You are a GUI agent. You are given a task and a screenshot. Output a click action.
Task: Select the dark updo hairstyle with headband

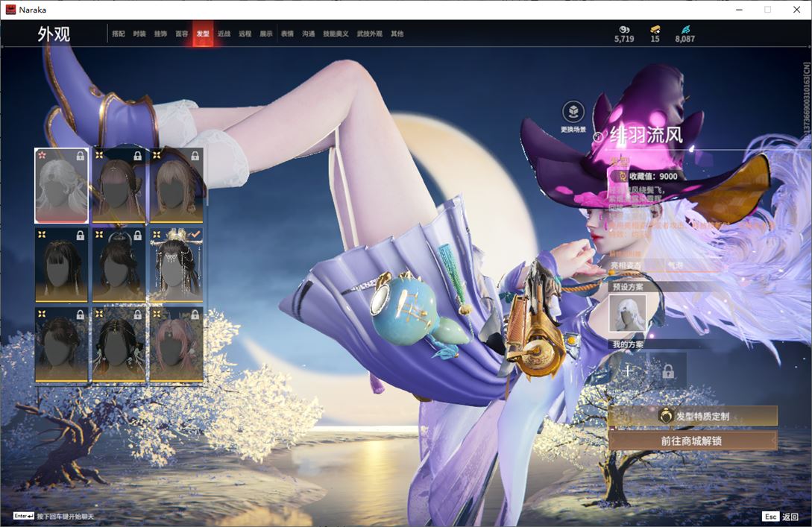coord(119,265)
